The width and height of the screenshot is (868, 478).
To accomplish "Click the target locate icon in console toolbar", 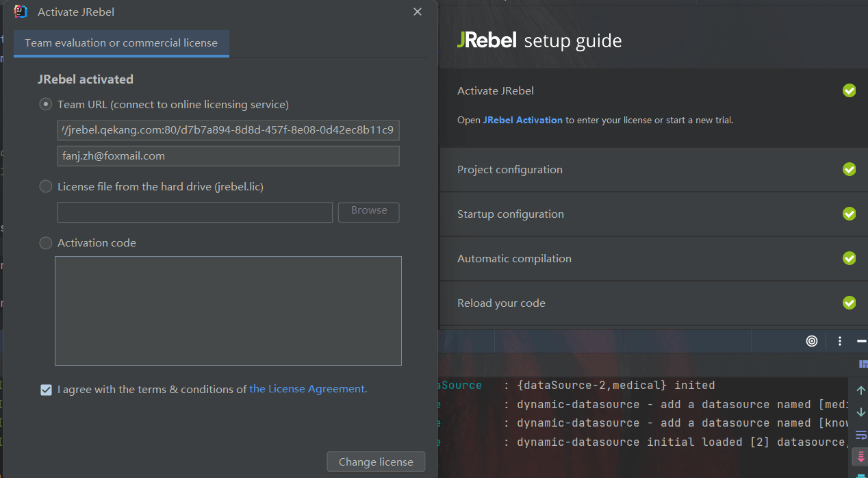I will point(812,341).
